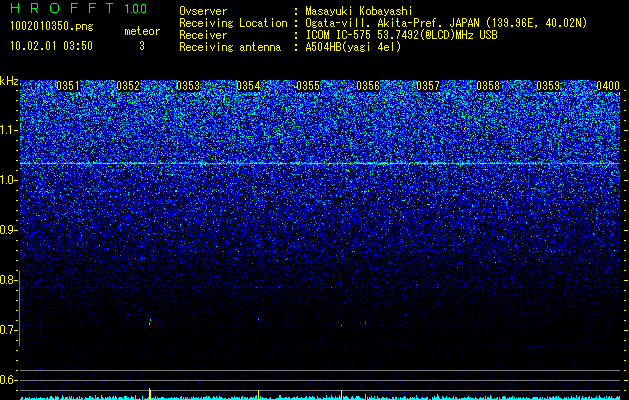Click the yellow detection spike below 0352 echo
The image size is (629, 400).
[150, 393]
